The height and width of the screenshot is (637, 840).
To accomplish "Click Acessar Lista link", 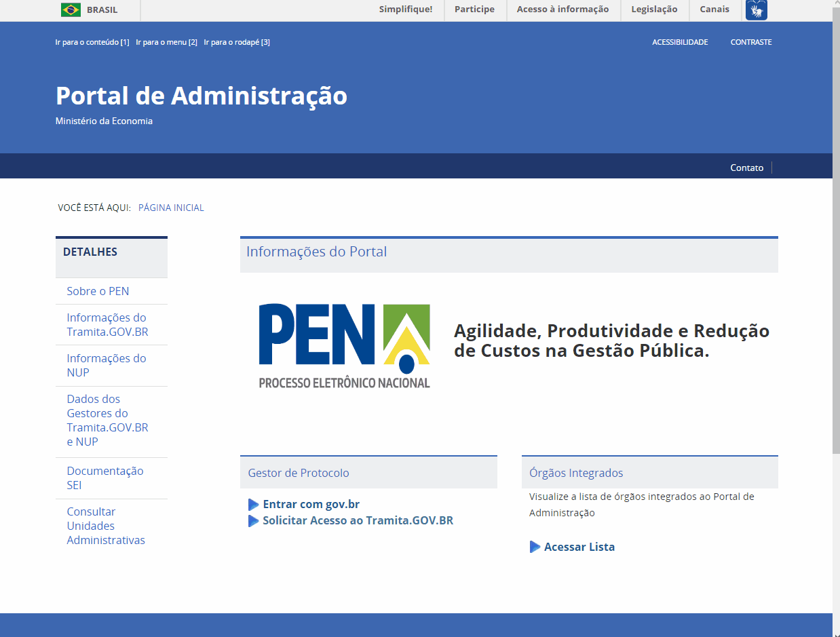I will tap(579, 547).
